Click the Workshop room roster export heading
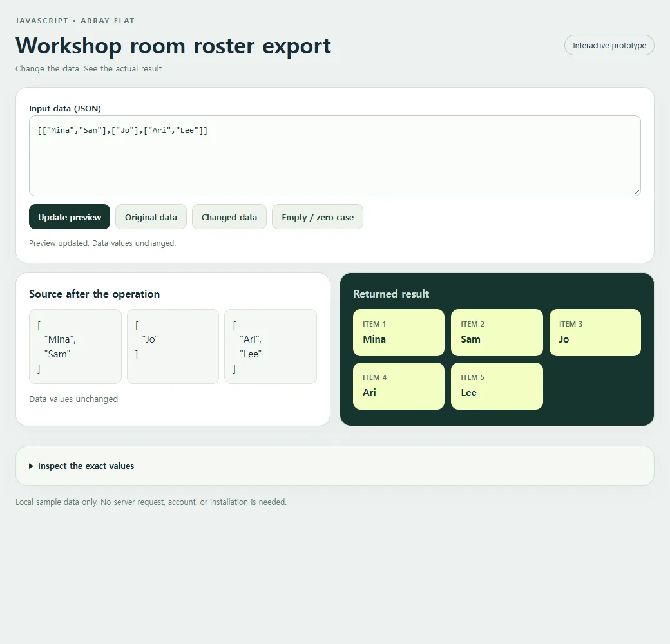 tap(173, 46)
